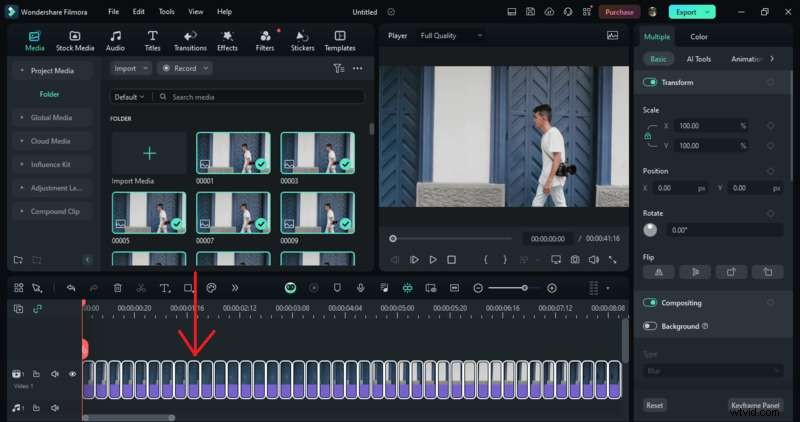Screen dimensions: 800x422
Task: Click the Rotate dial knob
Action: pyautogui.click(x=650, y=230)
